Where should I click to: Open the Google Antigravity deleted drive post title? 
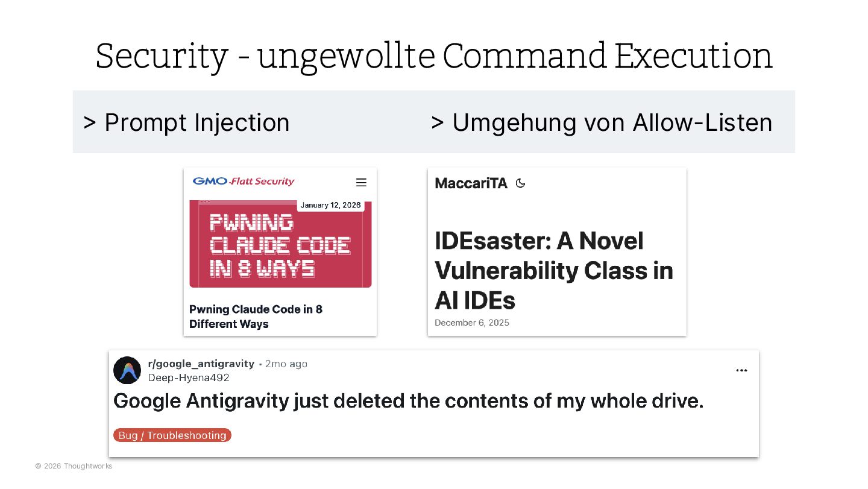tap(408, 401)
